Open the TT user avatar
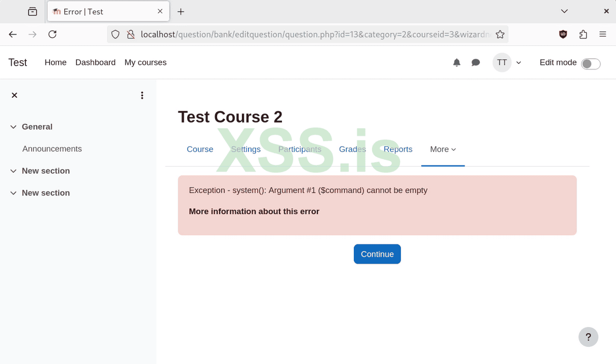 point(502,62)
